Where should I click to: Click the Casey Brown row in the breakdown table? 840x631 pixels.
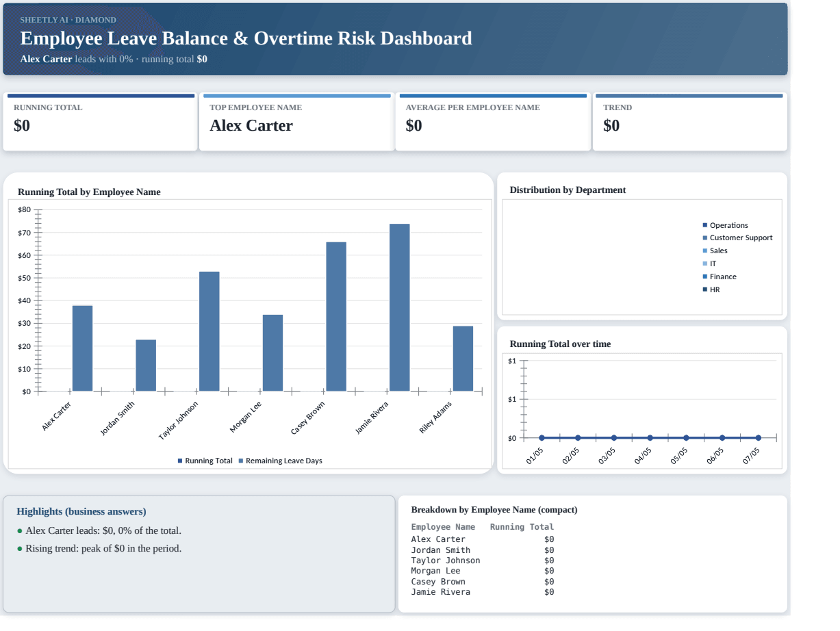point(483,582)
